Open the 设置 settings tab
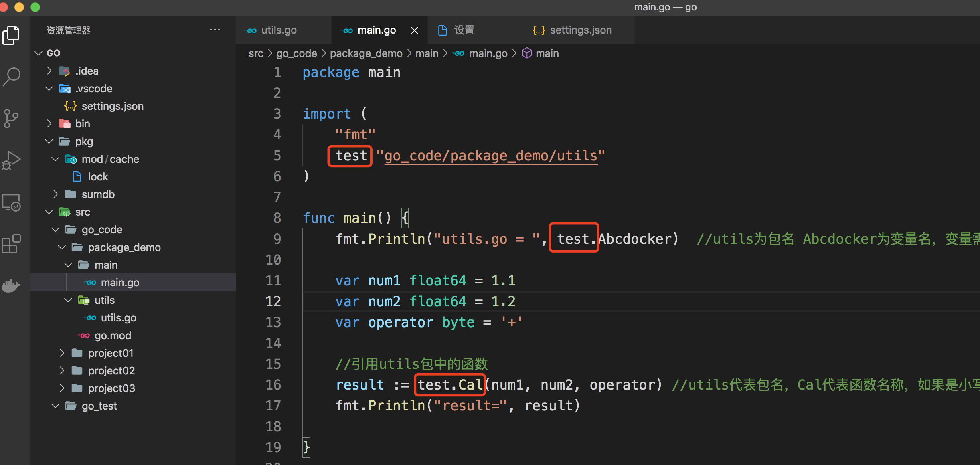980x465 pixels. (464, 30)
